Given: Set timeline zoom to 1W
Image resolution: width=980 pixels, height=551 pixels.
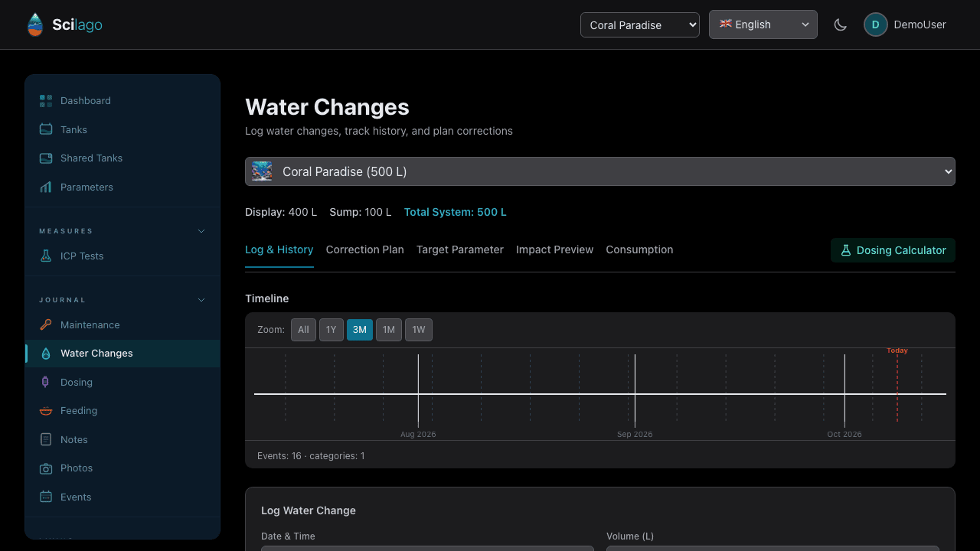Looking at the screenshot, I should pyautogui.click(x=419, y=330).
